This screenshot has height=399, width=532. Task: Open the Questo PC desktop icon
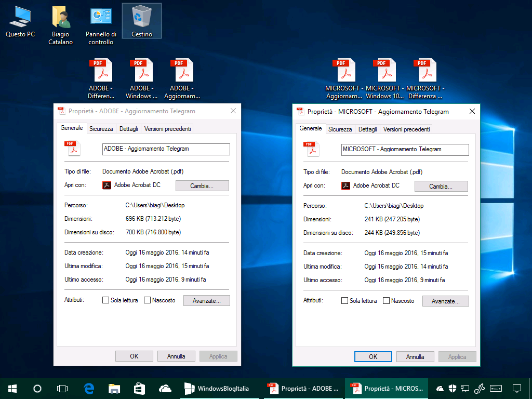pyautogui.click(x=20, y=21)
